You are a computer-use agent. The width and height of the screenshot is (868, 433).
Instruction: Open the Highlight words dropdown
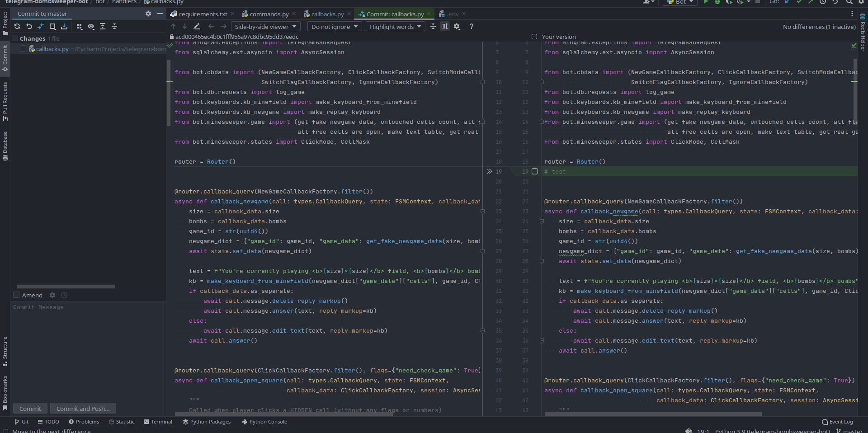[395, 27]
